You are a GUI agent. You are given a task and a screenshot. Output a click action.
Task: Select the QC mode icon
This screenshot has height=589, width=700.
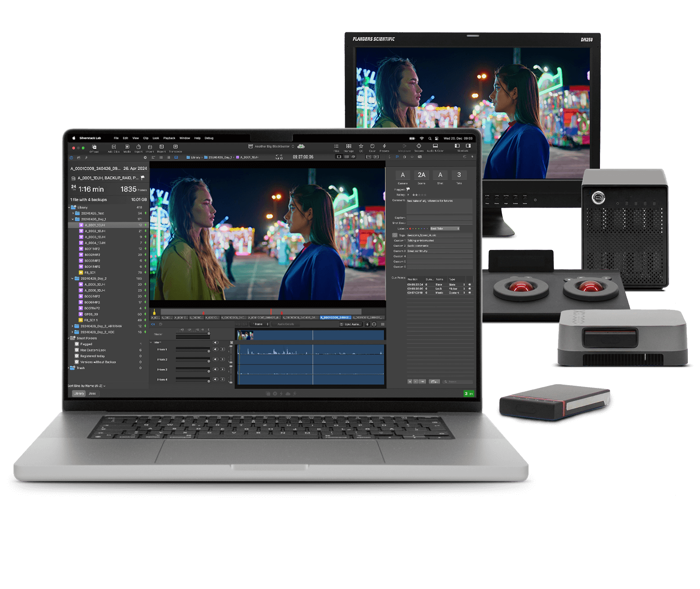361,147
